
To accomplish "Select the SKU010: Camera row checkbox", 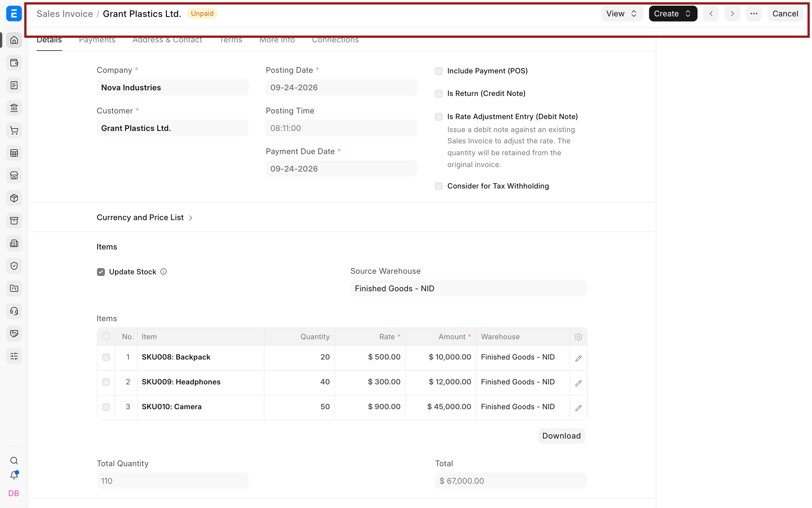I will pos(106,407).
